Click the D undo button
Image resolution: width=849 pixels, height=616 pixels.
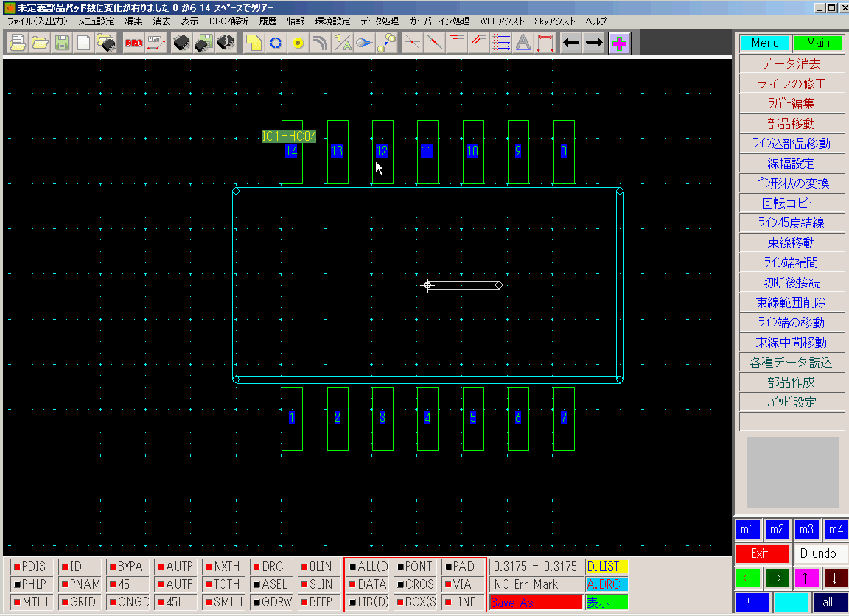820,553
